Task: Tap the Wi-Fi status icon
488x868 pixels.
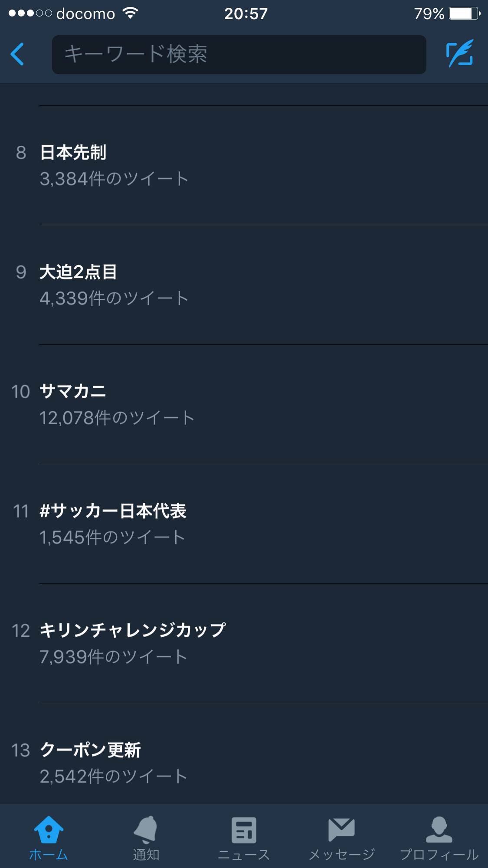Action: click(x=130, y=13)
